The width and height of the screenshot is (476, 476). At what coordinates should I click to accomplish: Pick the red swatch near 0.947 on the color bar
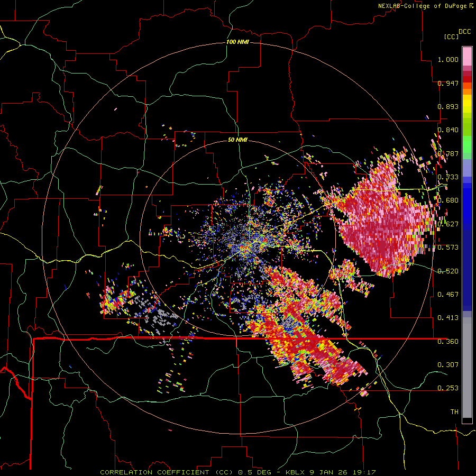pyautogui.click(x=467, y=79)
